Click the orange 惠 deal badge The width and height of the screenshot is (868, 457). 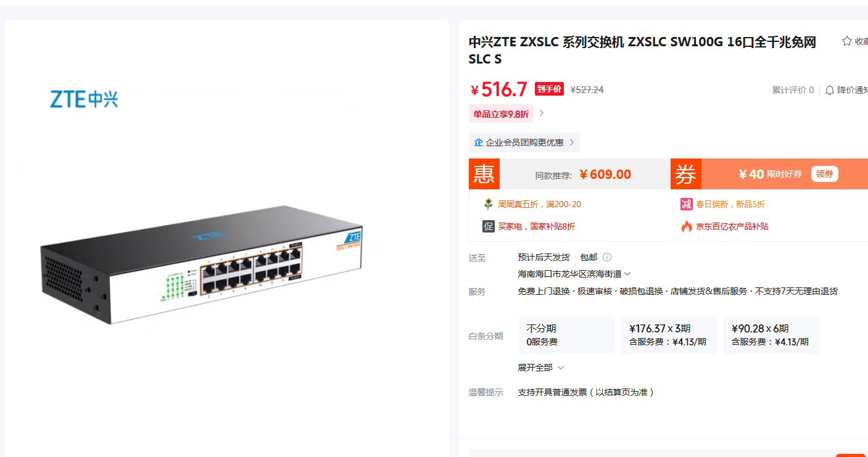(x=484, y=174)
